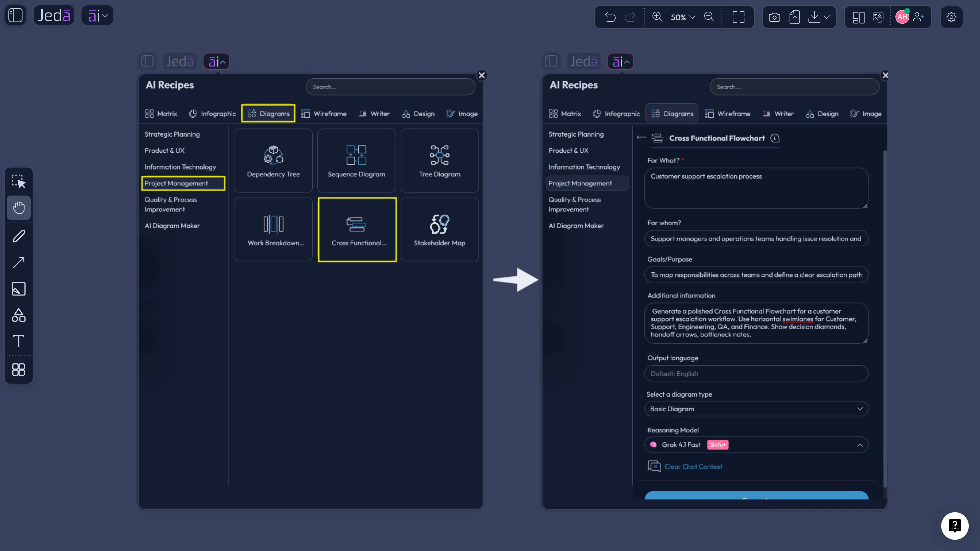Click the For whom input field
The width and height of the screenshot is (980, 551).
point(756,238)
